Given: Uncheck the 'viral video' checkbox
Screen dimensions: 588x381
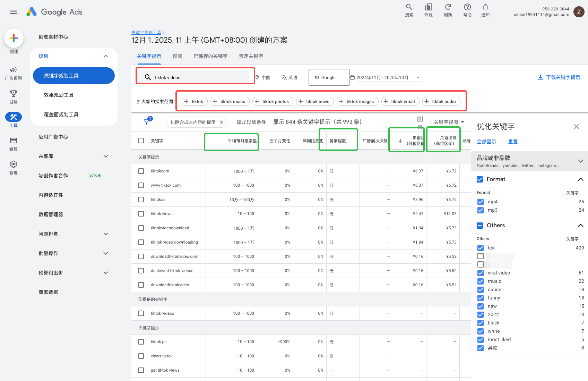Looking at the screenshot, I should [x=481, y=273].
